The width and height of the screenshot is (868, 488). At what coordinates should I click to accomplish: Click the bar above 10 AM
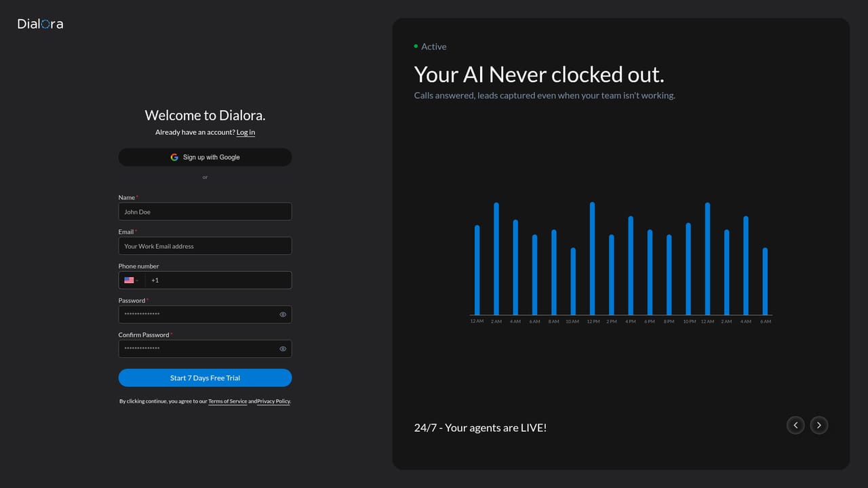(573, 281)
